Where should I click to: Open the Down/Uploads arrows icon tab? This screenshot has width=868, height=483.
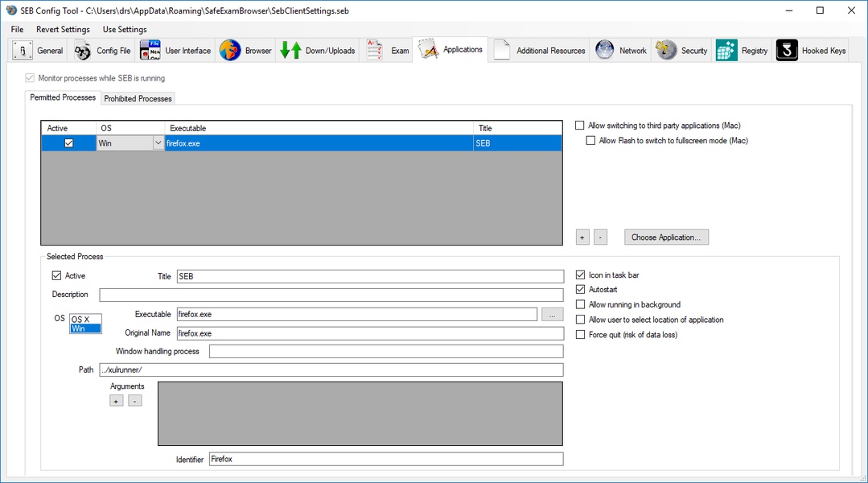[x=290, y=51]
